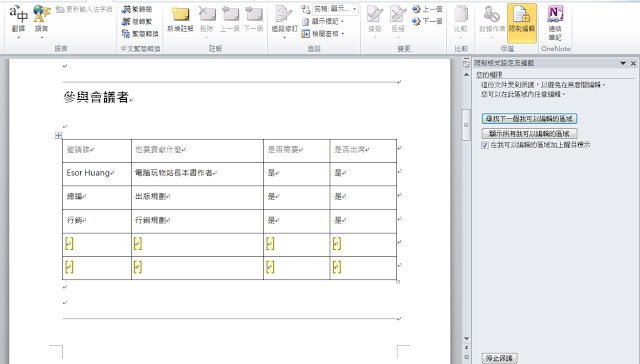Insert a comment with 新增註解
This screenshot has width=640, height=364.
(x=180, y=19)
